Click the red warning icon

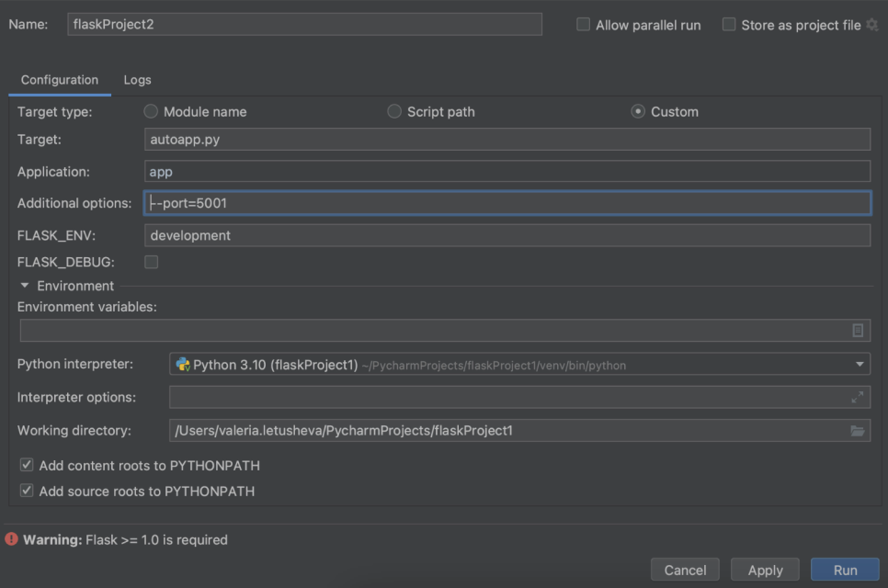(12, 539)
